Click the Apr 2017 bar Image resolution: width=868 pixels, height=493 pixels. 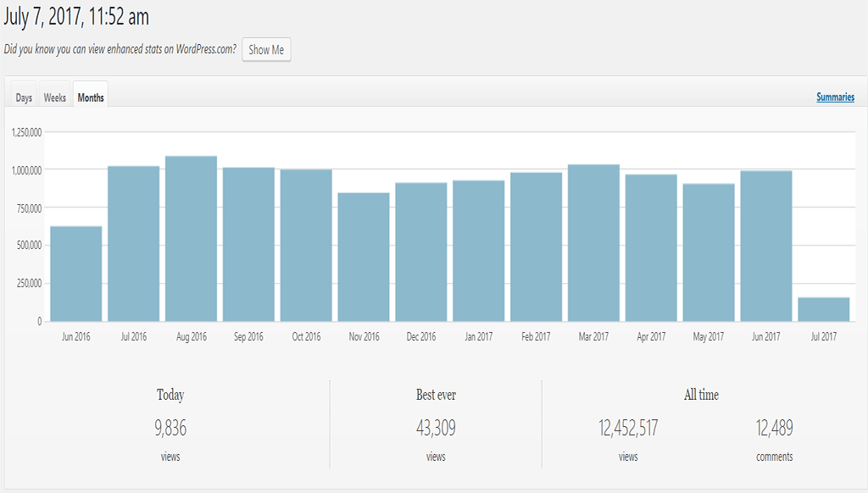652,248
